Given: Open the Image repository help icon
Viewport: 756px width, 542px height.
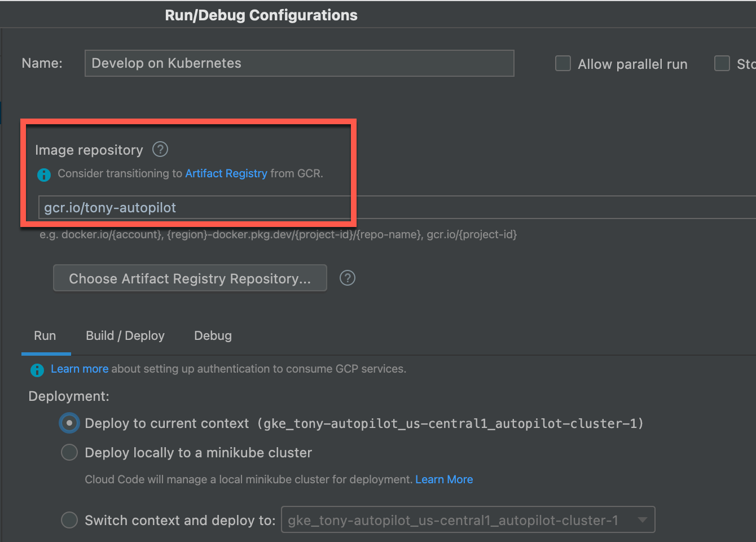Looking at the screenshot, I should [x=160, y=149].
